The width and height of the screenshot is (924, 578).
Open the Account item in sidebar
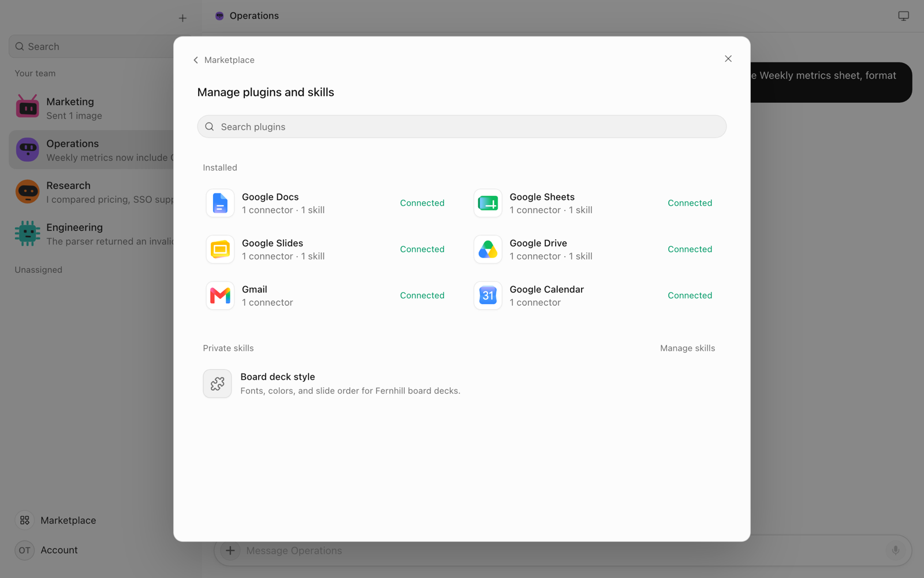[47, 550]
